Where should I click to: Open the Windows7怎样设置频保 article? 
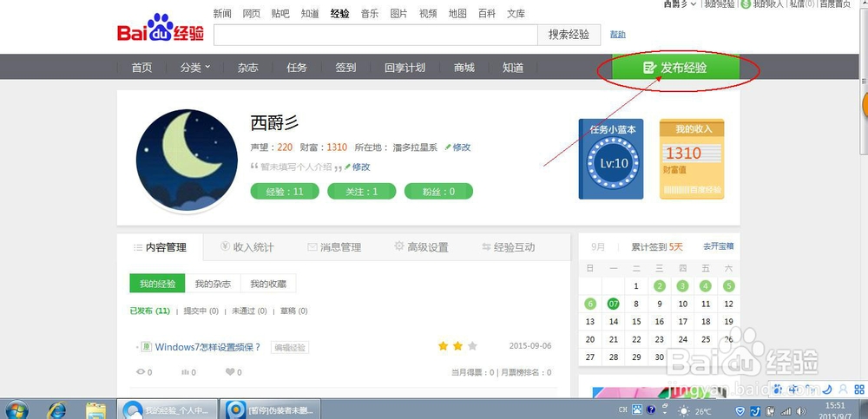pos(207,348)
